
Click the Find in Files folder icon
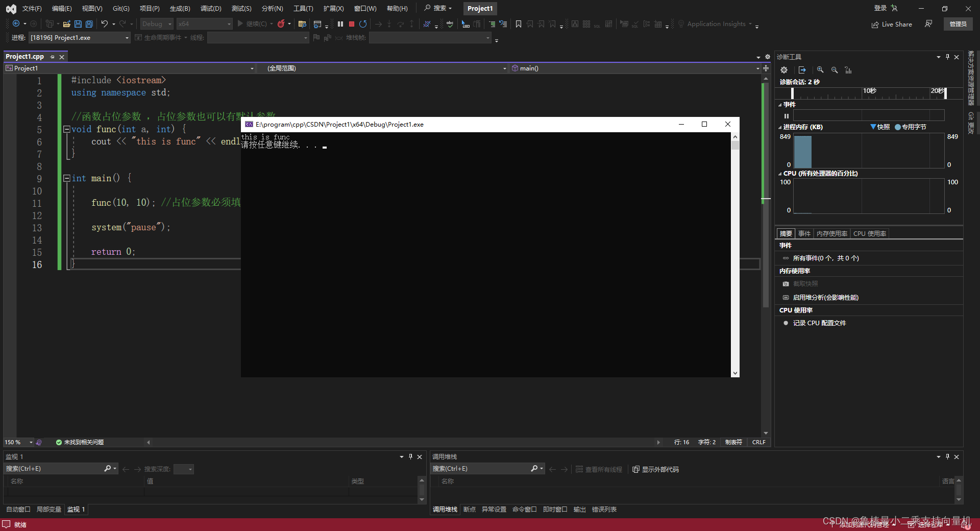[x=302, y=24]
